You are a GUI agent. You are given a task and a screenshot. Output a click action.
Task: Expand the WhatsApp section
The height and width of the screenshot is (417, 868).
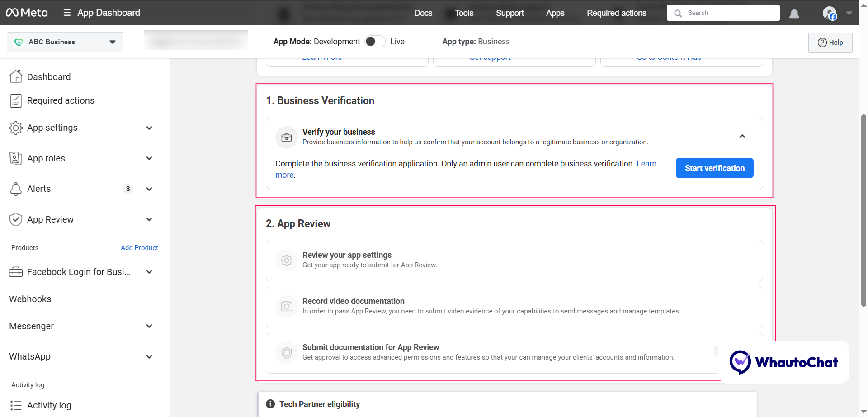pyautogui.click(x=149, y=356)
